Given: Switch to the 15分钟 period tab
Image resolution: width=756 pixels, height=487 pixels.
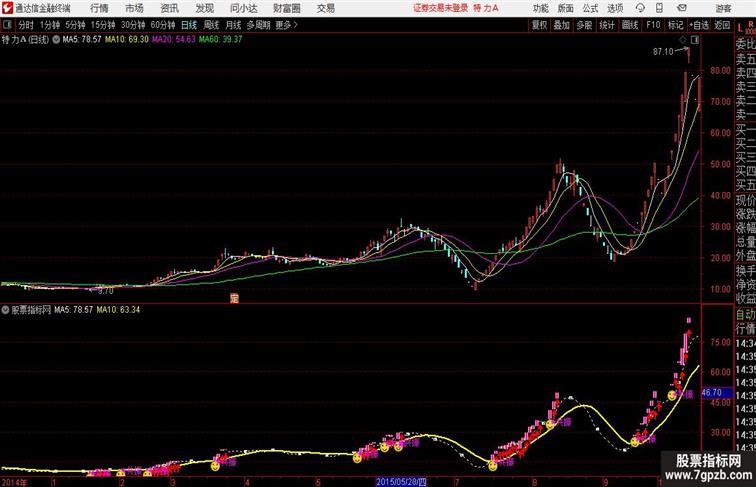Looking at the screenshot, I should [x=103, y=25].
